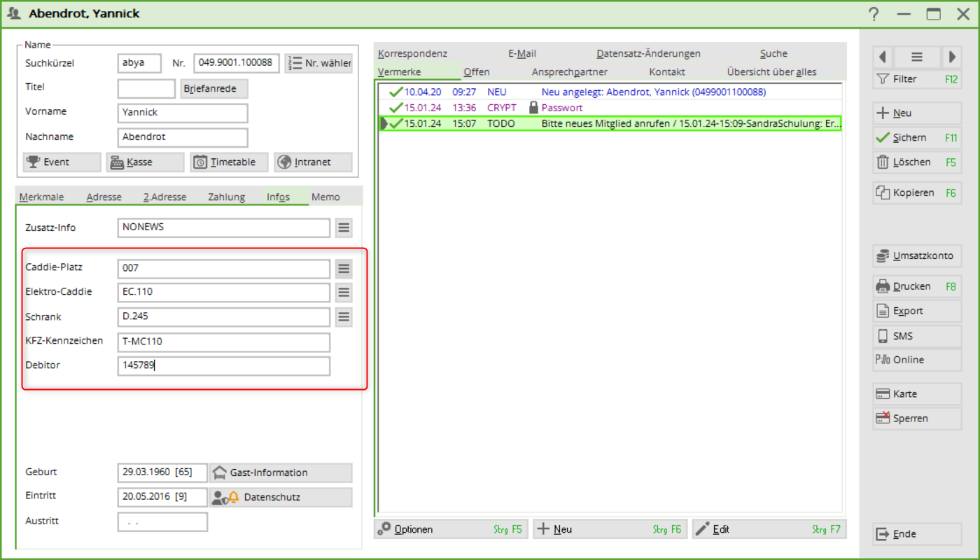The image size is (980, 560).
Task: Expand the Zusatz-Info list menu
Action: [343, 227]
